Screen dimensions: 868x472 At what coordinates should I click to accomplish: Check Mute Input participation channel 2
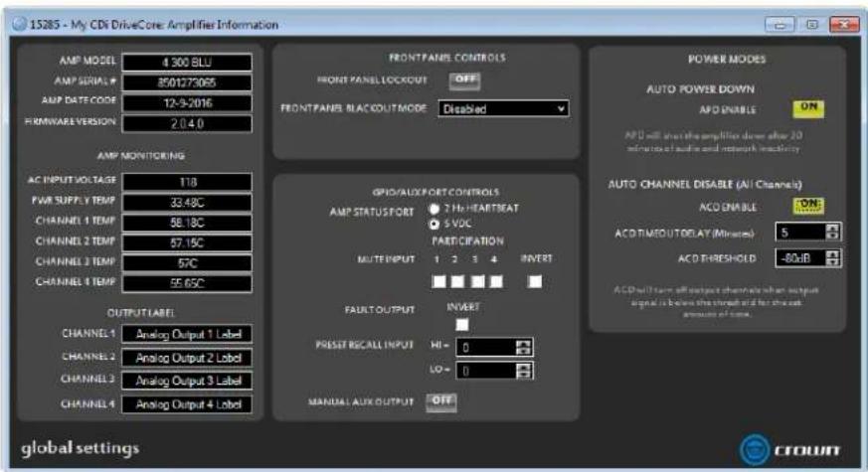pyautogui.click(x=457, y=281)
